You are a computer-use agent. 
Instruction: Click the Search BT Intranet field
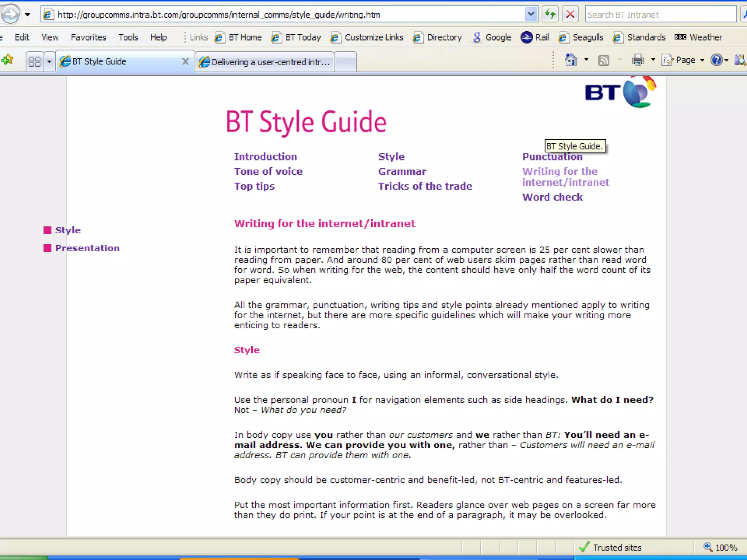[x=660, y=15]
